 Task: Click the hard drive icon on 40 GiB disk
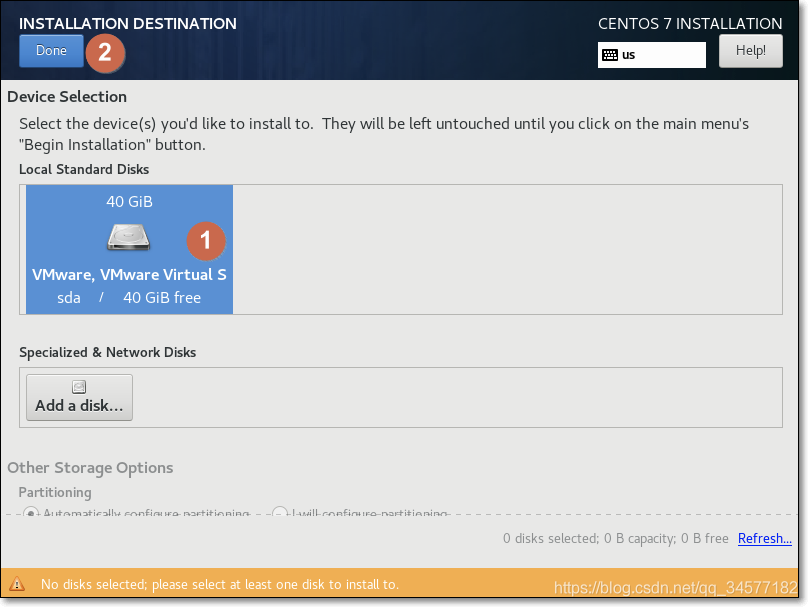[129, 238]
